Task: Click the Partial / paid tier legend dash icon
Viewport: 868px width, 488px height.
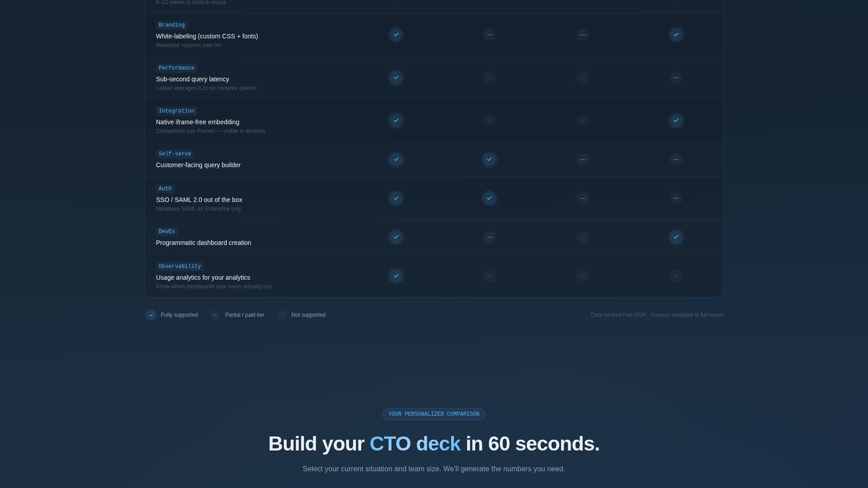Action: tap(215, 315)
